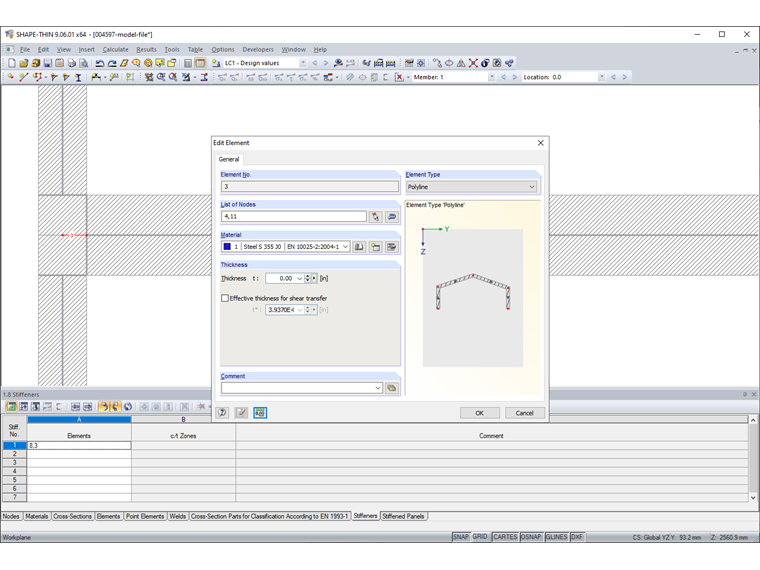This screenshot has height=570, width=760.
Task: Click the globe icon in Stiffeners table toolbar
Action: tap(128, 407)
